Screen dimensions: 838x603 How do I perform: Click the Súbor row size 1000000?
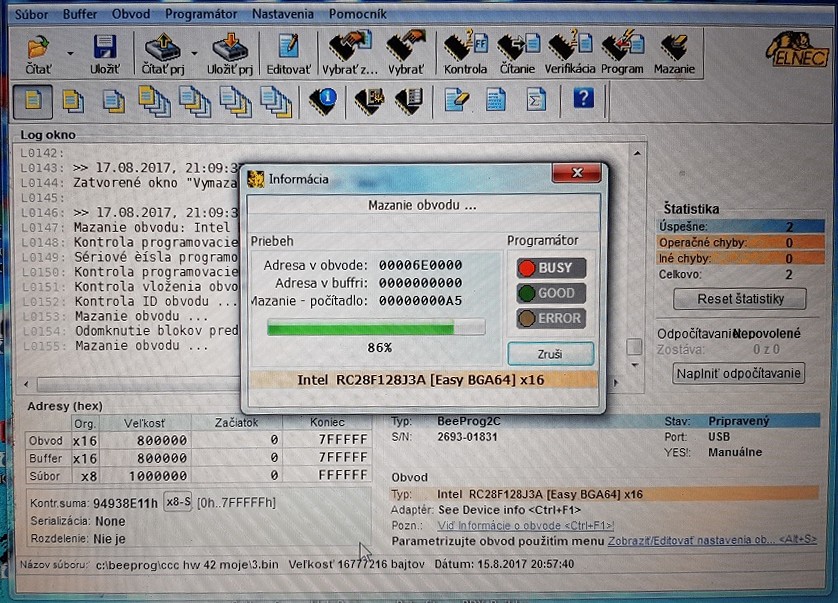pyautogui.click(x=161, y=475)
